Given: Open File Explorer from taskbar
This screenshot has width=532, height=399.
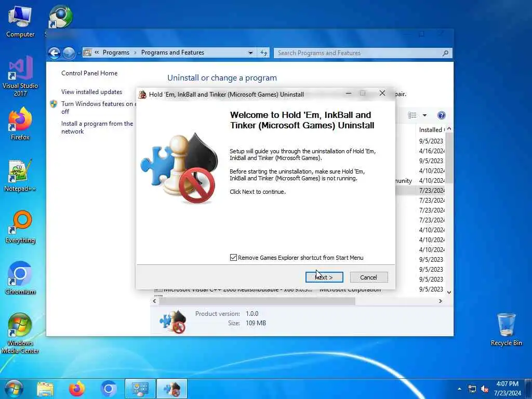Looking at the screenshot, I should click(x=45, y=389).
